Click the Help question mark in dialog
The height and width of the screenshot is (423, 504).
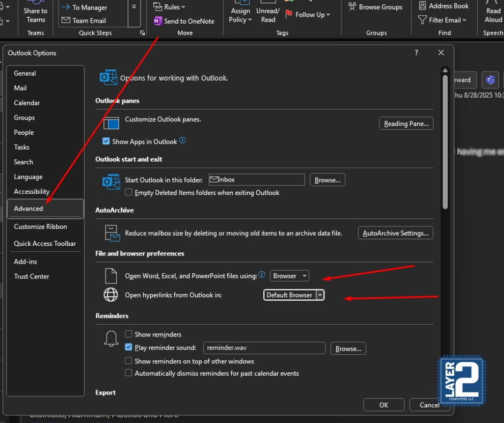click(x=417, y=53)
